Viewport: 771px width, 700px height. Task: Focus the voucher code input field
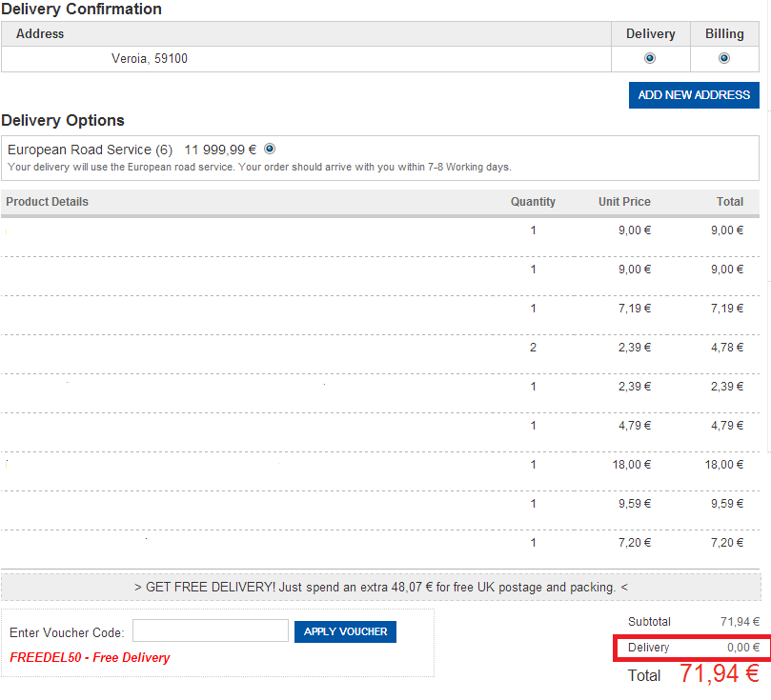point(211,630)
